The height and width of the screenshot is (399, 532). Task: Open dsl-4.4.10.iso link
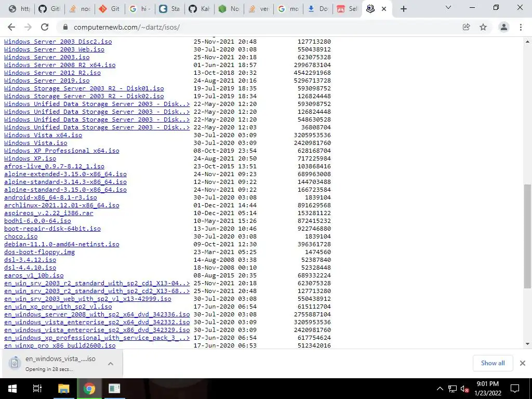pos(30,268)
